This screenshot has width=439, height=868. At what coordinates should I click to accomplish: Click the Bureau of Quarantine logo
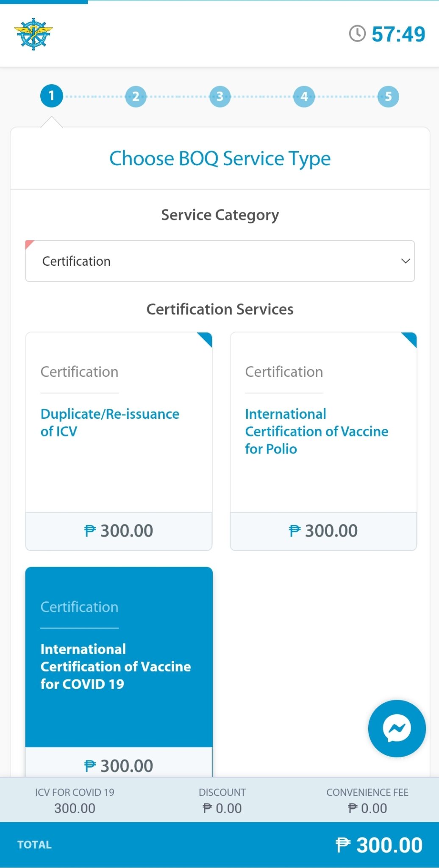(x=34, y=33)
